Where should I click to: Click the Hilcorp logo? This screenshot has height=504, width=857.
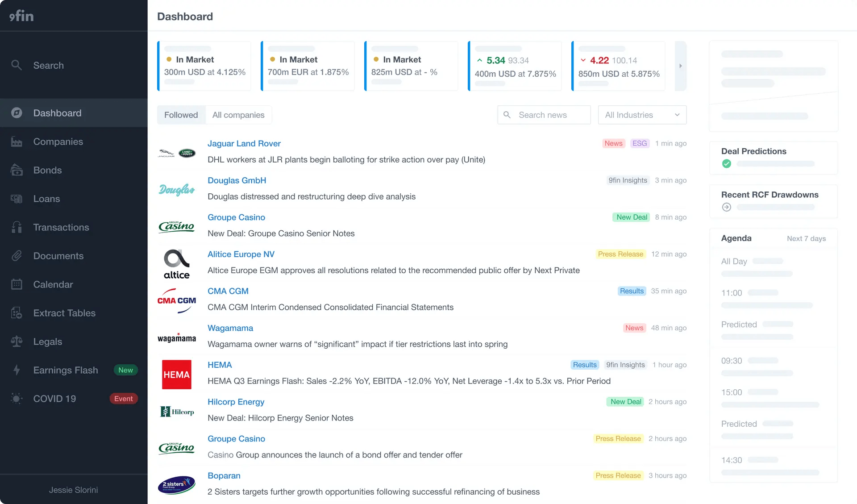[177, 412]
